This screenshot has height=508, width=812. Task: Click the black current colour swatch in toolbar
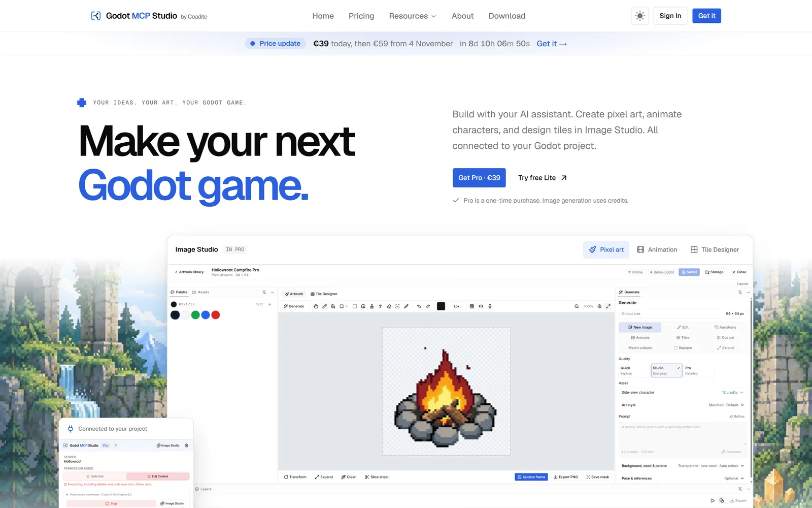click(x=441, y=306)
